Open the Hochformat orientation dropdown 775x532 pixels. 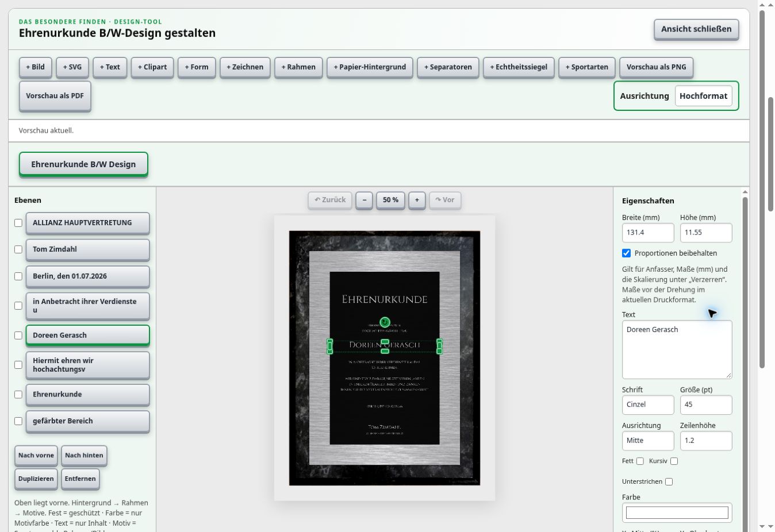(704, 96)
